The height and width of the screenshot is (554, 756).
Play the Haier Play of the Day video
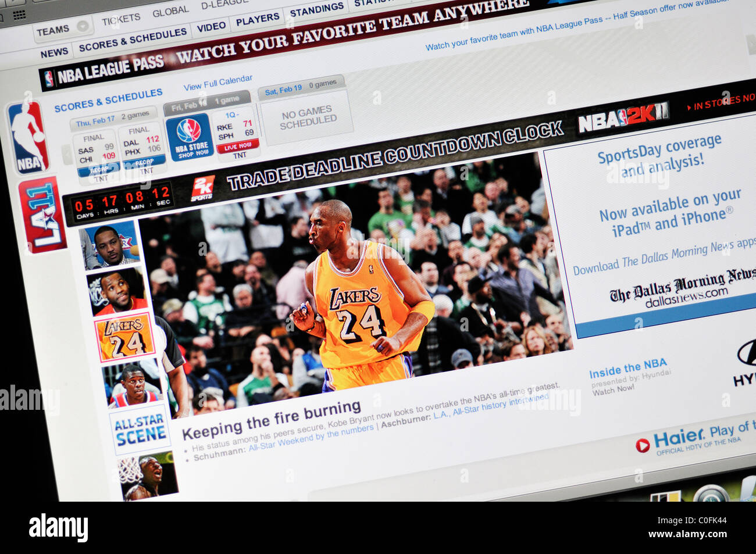coord(642,445)
